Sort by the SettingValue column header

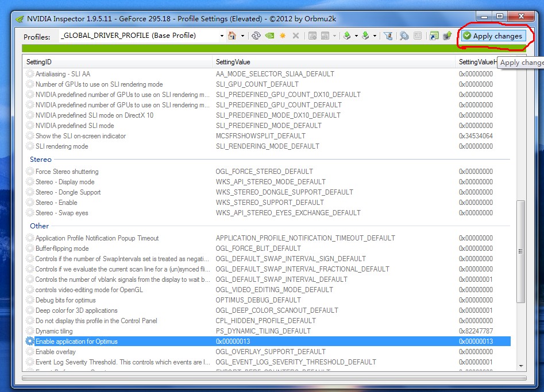coord(333,61)
